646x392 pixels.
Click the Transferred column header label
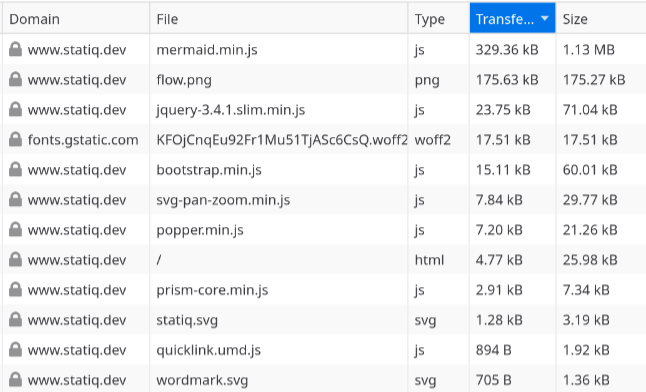505,19
